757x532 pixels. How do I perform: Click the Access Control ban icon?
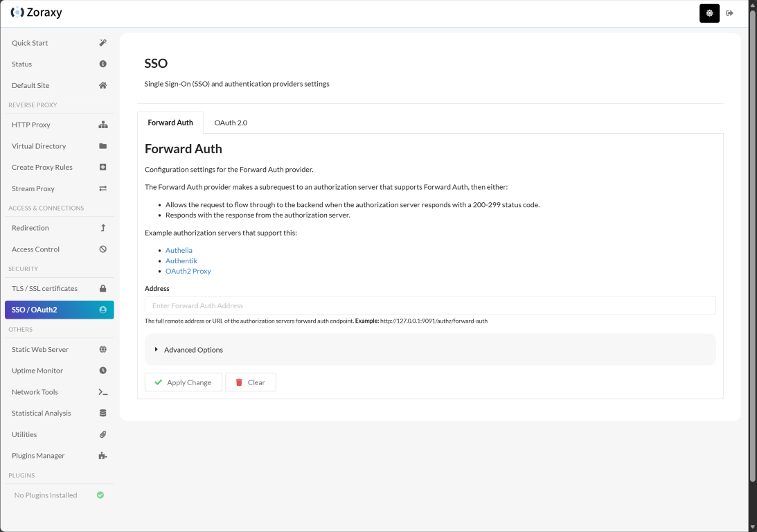click(x=103, y=249)
